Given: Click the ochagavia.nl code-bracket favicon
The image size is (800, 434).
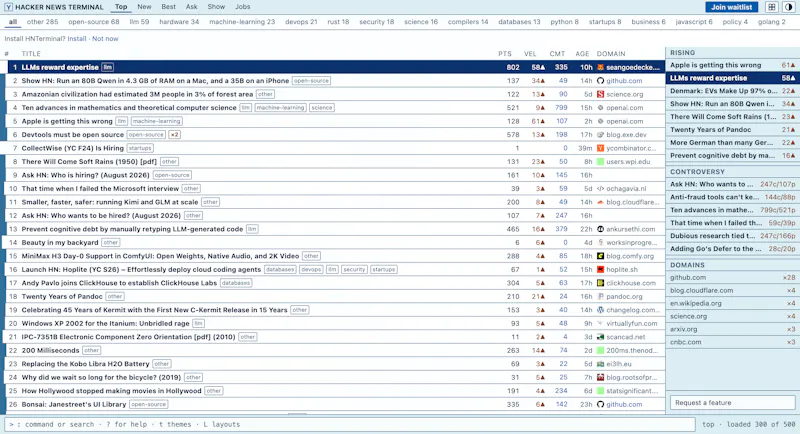Looking at the screenshot, I should (x=601, y=189).
